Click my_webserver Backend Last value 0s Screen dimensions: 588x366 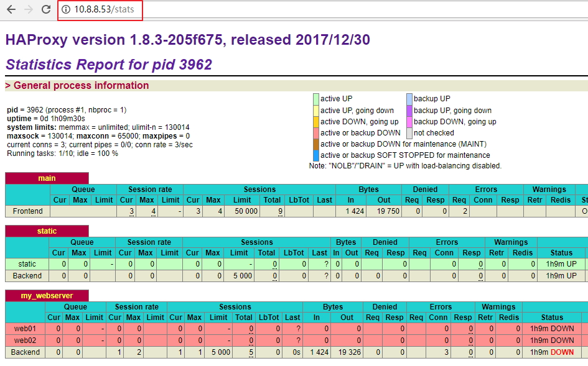point(296,352)
